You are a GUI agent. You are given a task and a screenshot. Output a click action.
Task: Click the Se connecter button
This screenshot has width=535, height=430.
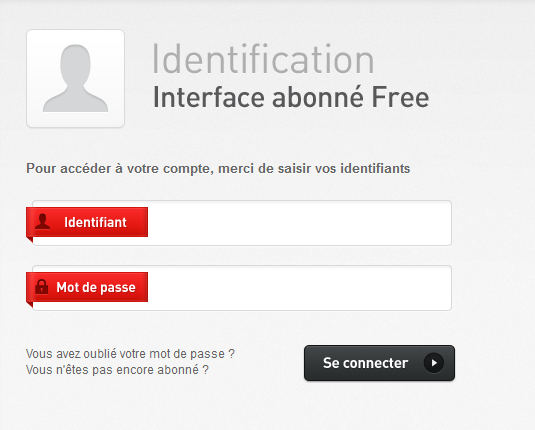(x=379, y=363)
